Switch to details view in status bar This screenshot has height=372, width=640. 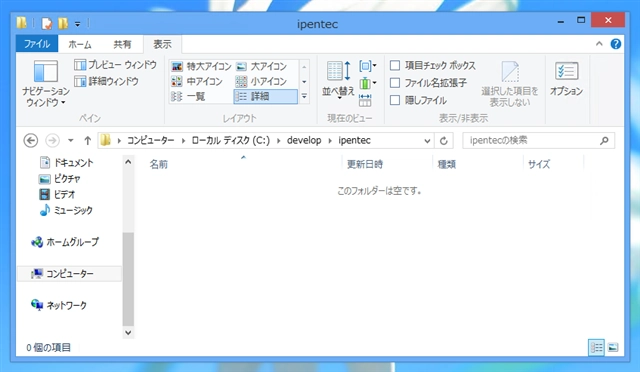pos(596,347)
